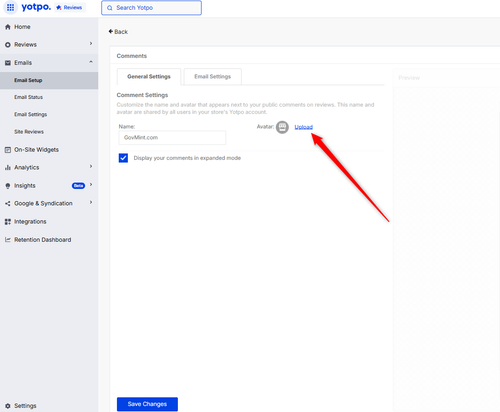Click the Home house icon

pos(8,27)
